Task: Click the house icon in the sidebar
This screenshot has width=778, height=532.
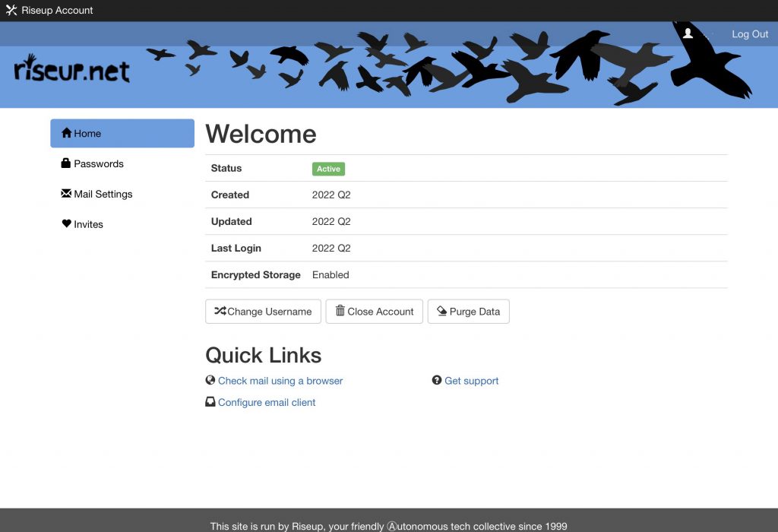Action: (x=66, y=133)
